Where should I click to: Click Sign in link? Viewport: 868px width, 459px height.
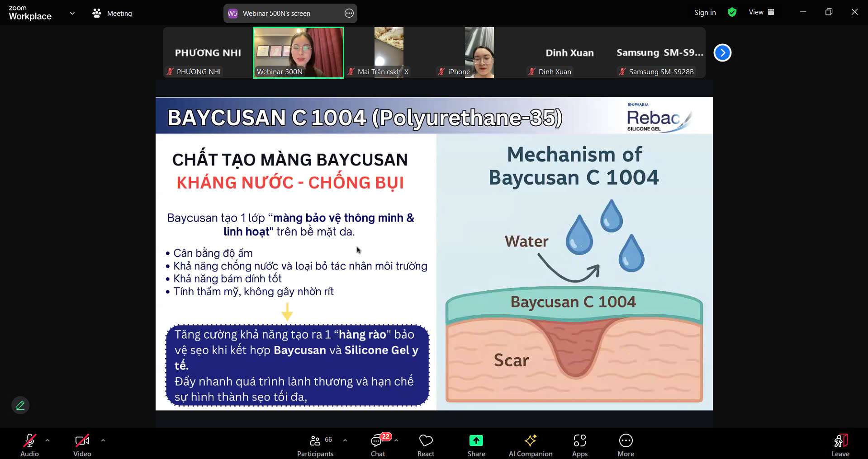[x=705, y=13]
